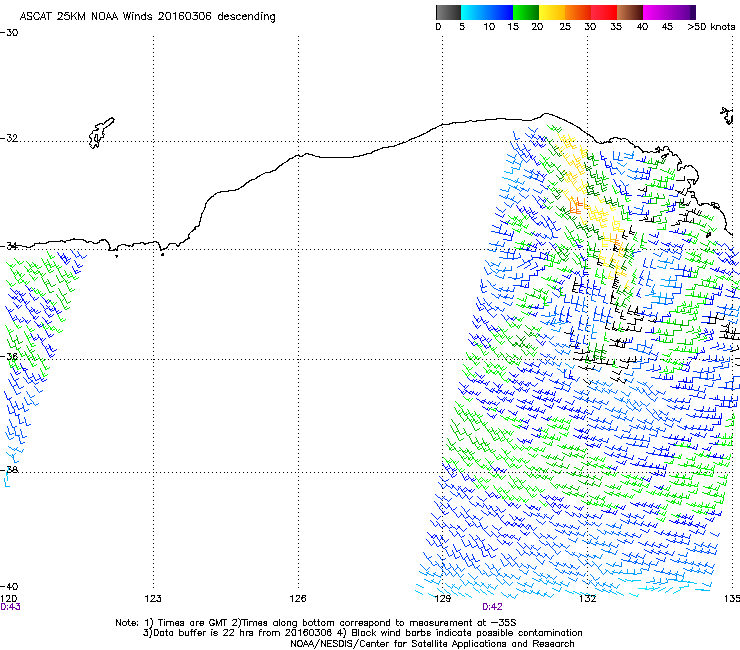Click the small island outline near -32 latitude
Image resolution: width=740 pixels, height=650 pixels.
point(101,134)
